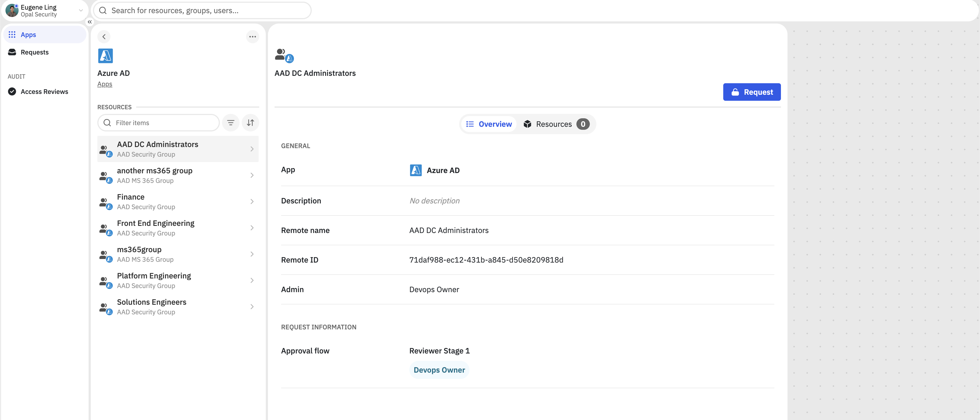Open the Eugene Ling account dropdown
The image size is (980, 420).
[x=80, y=10]
